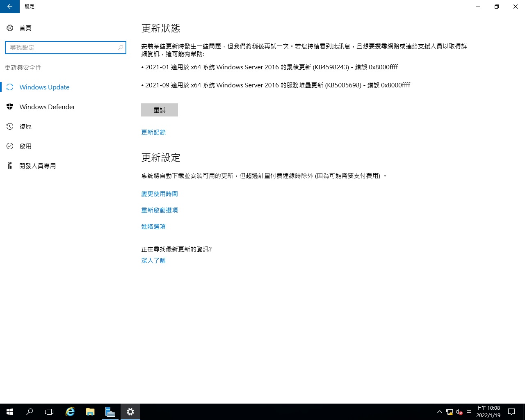525x420 pixels.
Task: Open 更新記錄 update history link
Action: pyautogui.click(x=153, y=132)
